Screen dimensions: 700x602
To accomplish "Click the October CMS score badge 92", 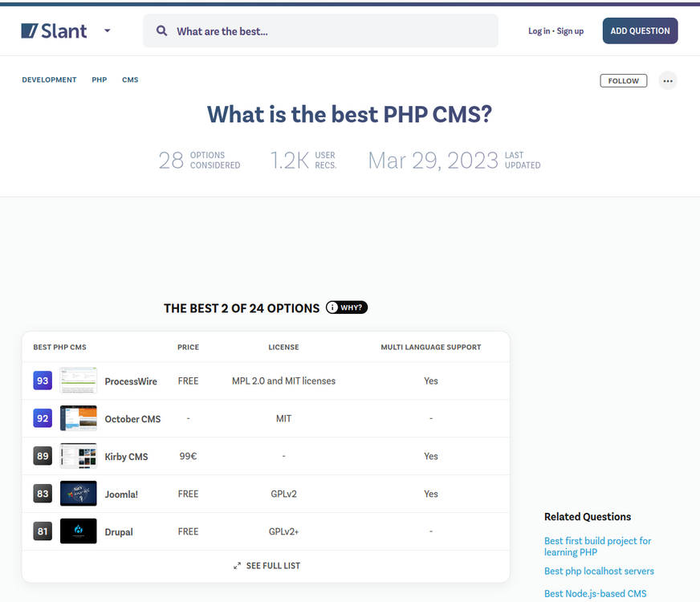I will point(43,419).
